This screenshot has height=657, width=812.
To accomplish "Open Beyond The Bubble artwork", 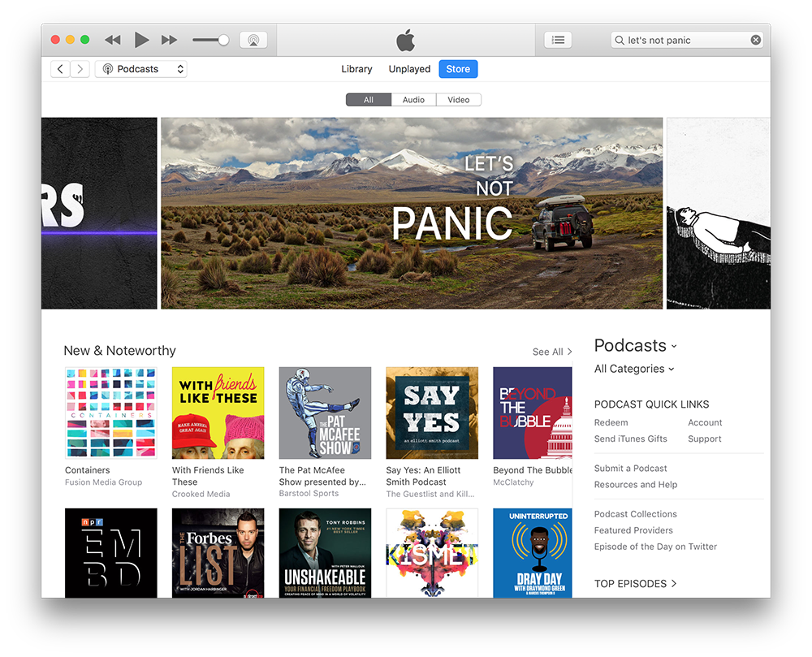I will coord(533,413).
